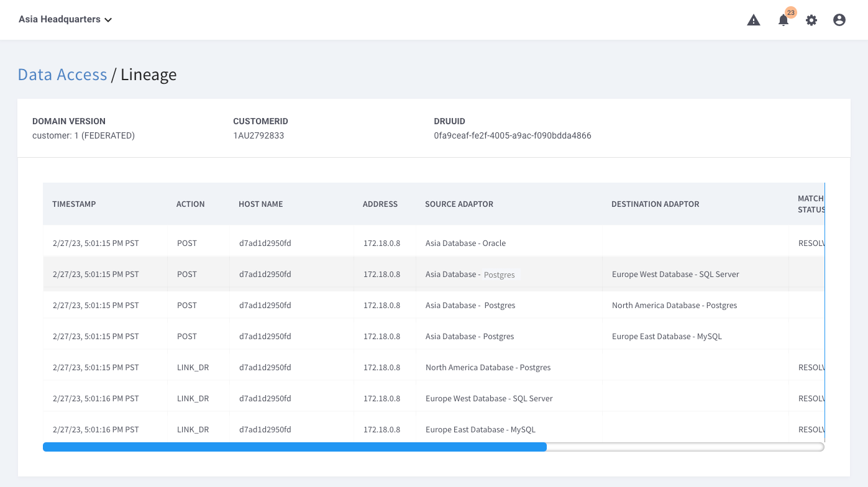Open the settings gear icon
This screenshot has height=487, width=868.
[x=811, y=20]
